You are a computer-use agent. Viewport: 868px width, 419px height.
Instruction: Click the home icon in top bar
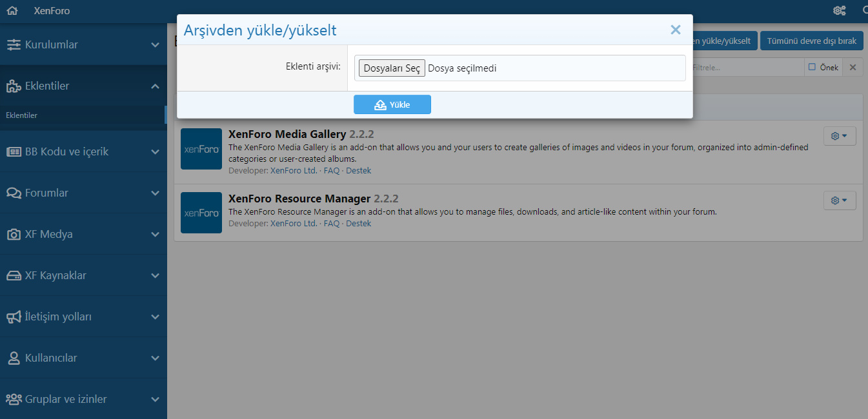pos(12,11)
